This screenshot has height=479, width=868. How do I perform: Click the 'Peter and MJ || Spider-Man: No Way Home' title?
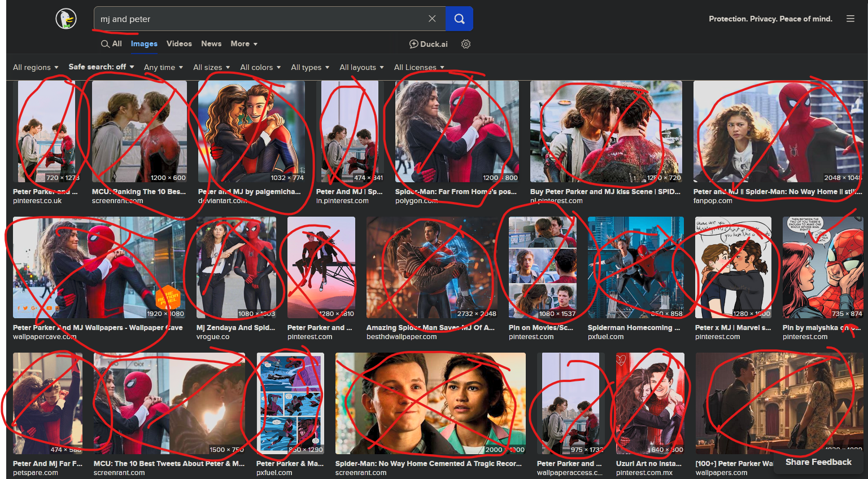[778, 191]
